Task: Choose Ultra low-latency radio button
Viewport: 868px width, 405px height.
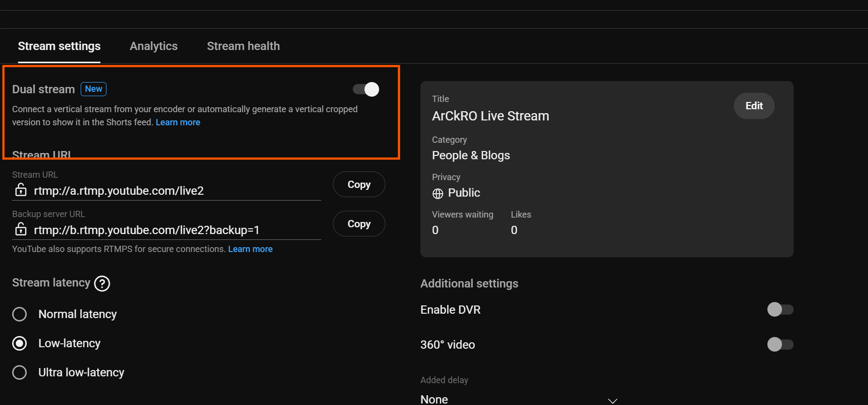Action: 19,372
